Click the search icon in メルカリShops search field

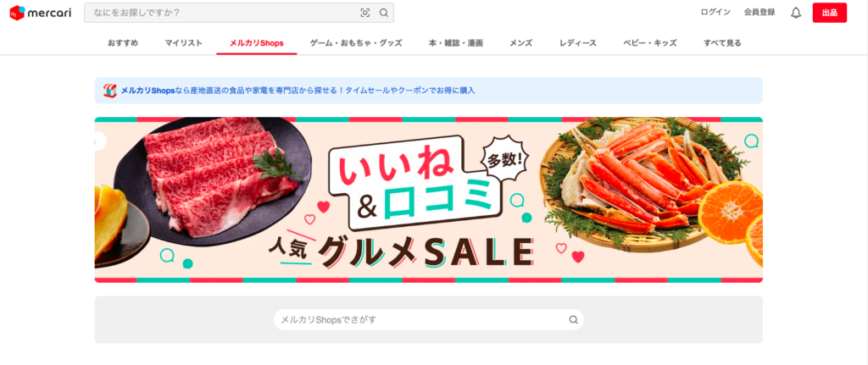574,319
